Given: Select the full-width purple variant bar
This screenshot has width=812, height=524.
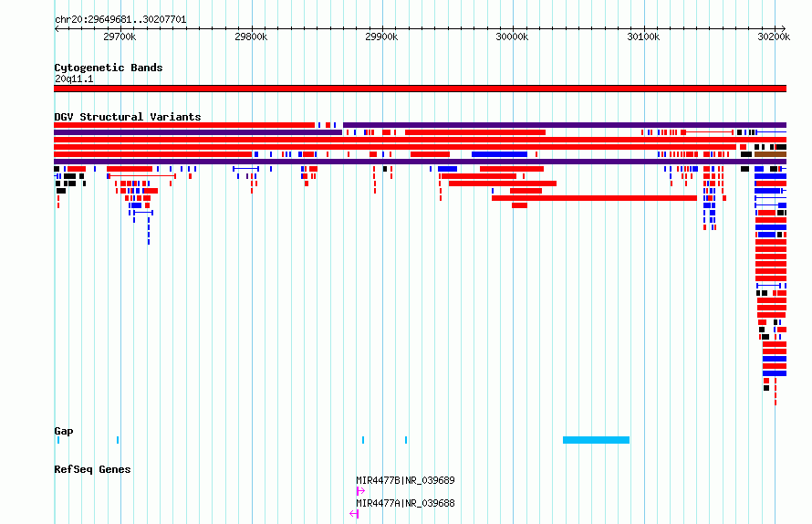Looking at the screenshot, I should (420, 162).
